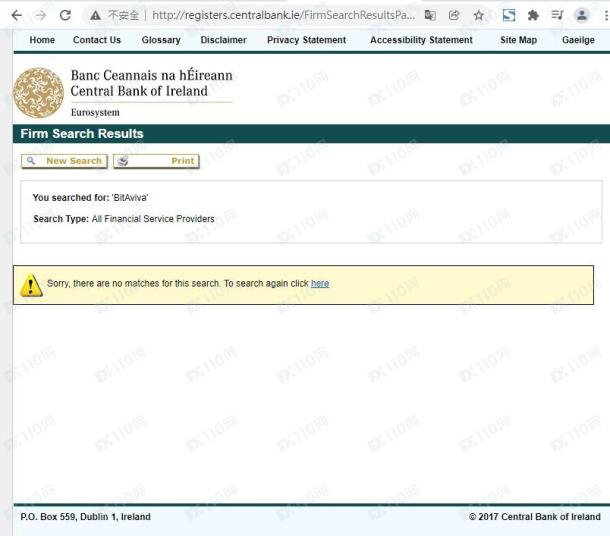Open the Contact Us page
This screenshot has height=536, width=610.
[97, 40]
